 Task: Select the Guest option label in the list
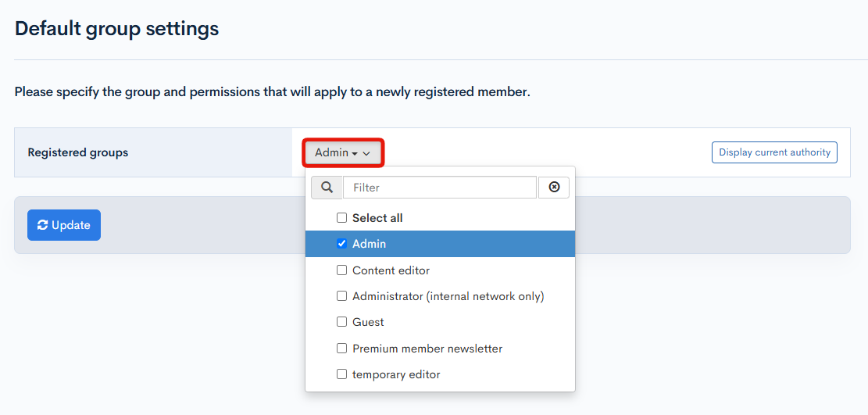point(368,322)
